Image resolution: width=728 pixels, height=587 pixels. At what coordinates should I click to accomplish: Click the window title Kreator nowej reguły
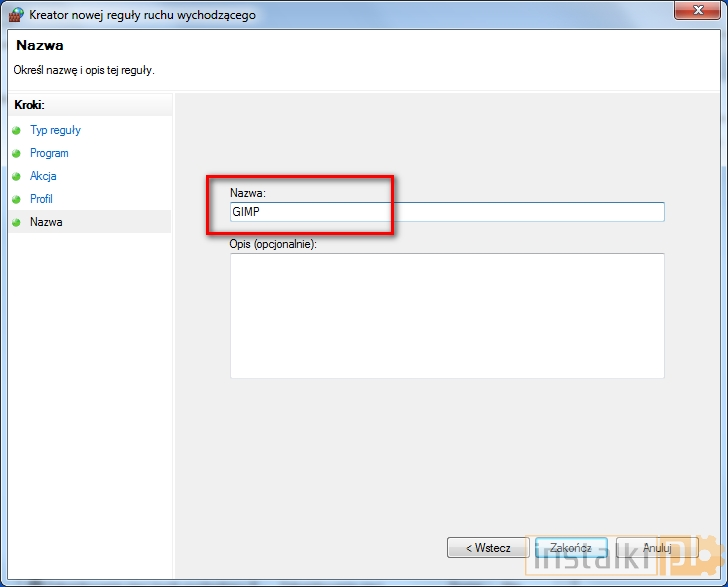click(142, 15)
